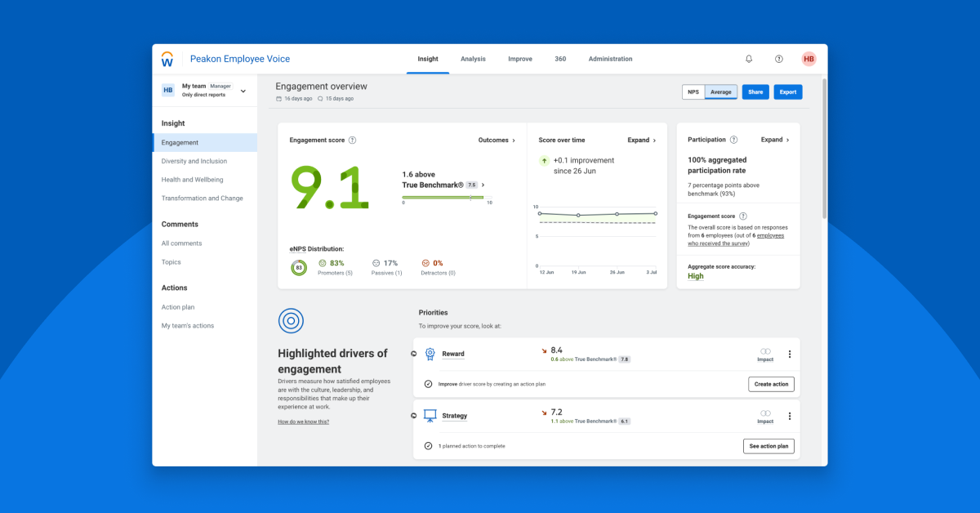The width and height of the screenshot is (980, 513).
Task: Select Topics in the Comments sidebar
Action: pos(171,261)
